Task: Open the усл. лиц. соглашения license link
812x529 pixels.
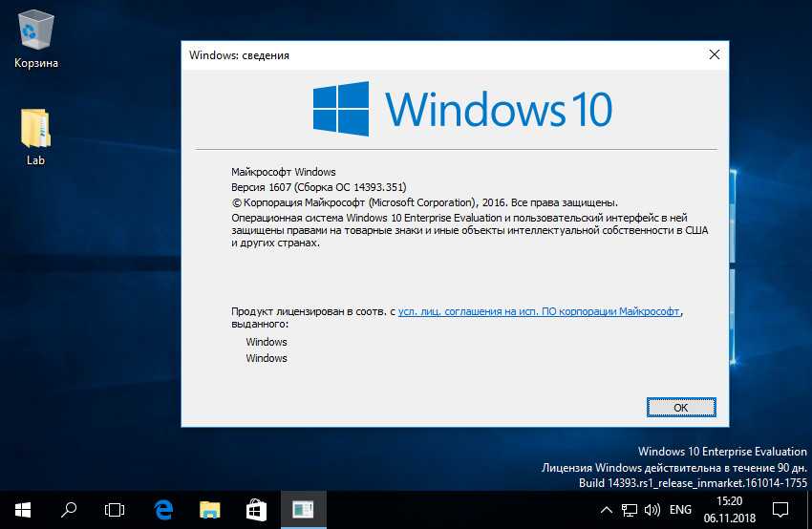Action: pos(540,311)
